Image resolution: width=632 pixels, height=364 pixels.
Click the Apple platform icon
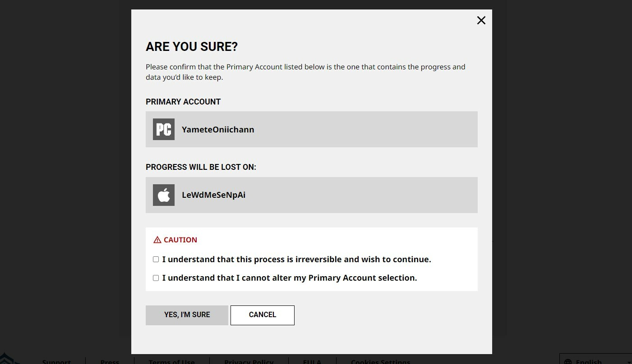[164, 195]
